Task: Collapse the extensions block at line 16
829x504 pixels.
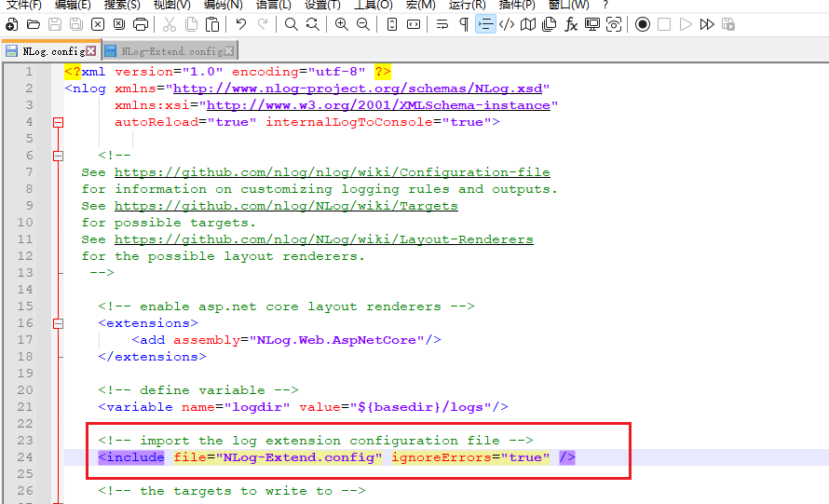Action: (58, 323)
